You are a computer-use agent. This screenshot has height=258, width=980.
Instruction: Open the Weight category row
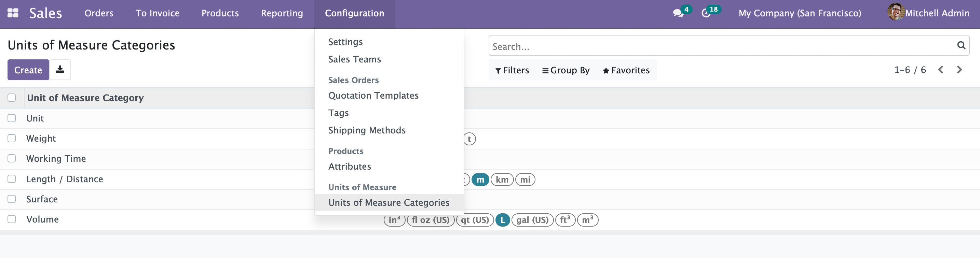tap(41, 138)
